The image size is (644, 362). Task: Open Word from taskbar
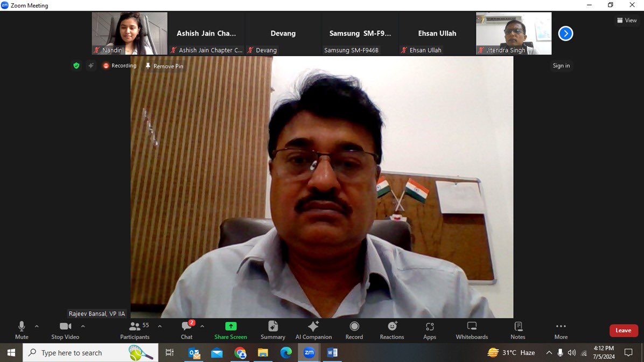click(332, 352)
